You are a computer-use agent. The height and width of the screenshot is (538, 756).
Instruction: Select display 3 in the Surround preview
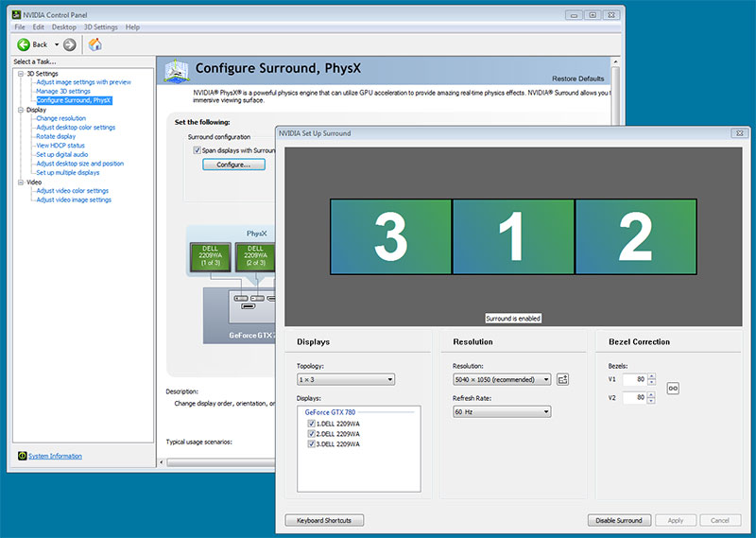pos(390,236)
